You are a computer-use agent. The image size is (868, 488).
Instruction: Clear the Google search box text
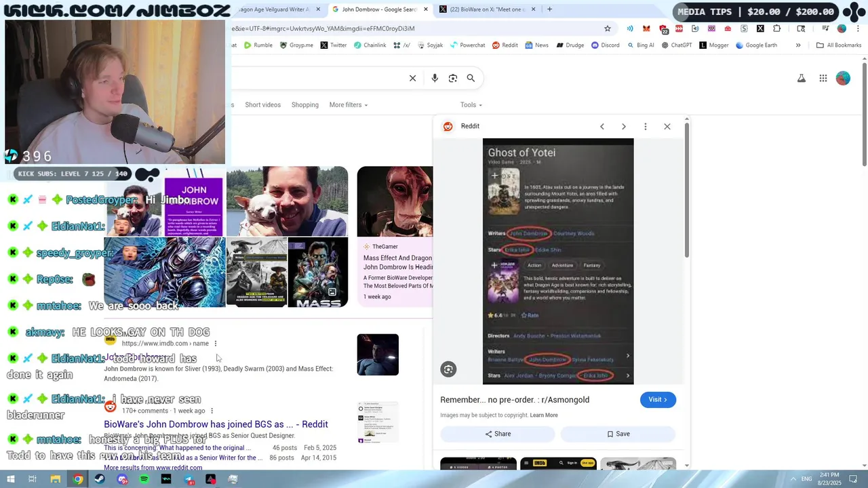(412, 78)
